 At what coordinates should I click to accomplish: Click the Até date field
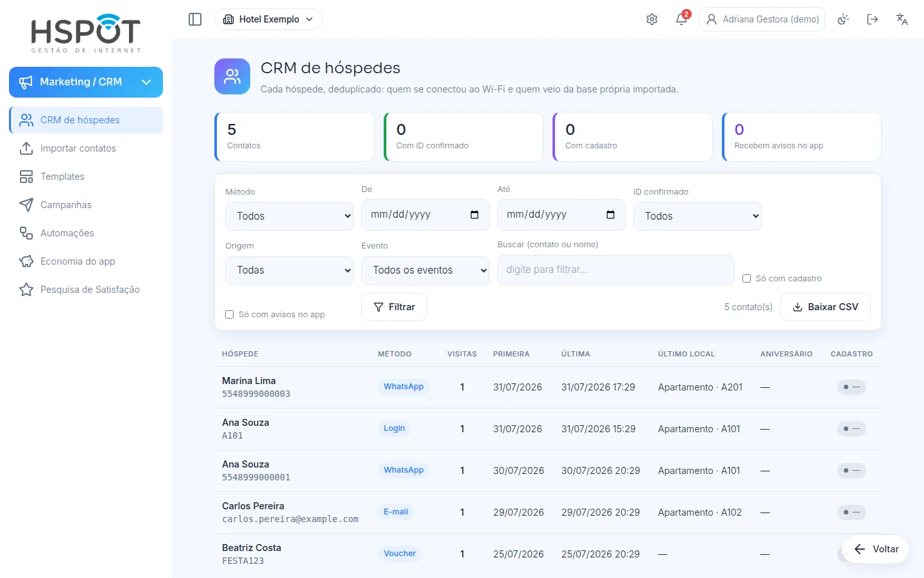(561, 215)
